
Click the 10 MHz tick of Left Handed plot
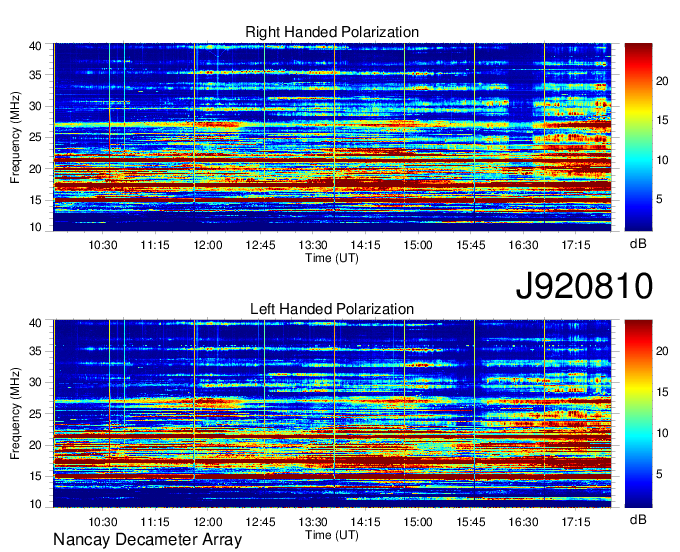(x=35, y=504)
